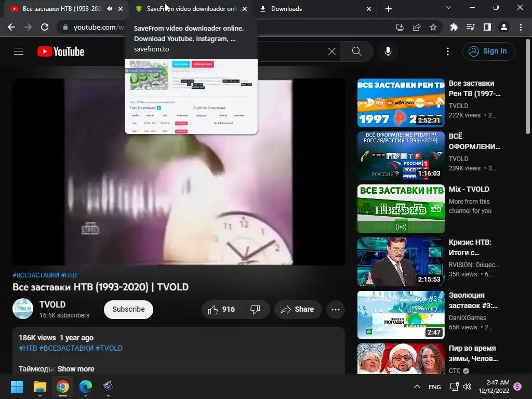This screenshot has width=532, height=399.
Task: Open Кризис НТВ: Итоги video thumbnail
Action: [x=401, y=262]
